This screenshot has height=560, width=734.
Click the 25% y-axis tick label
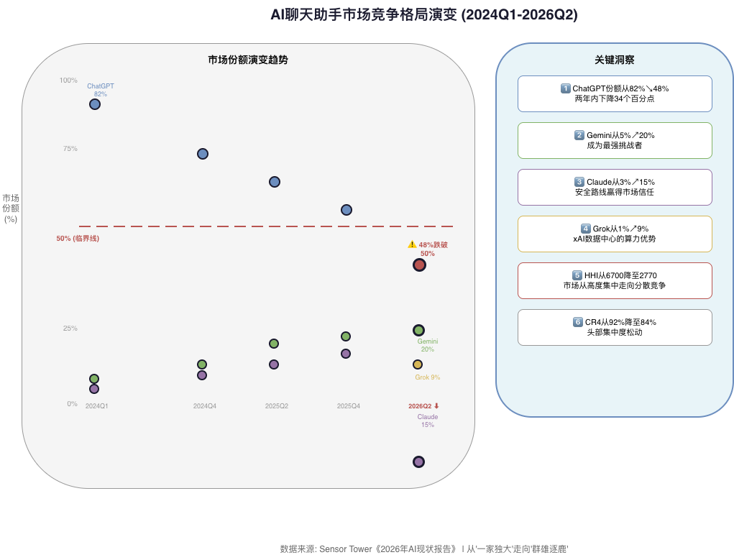[x=70, y=329]
